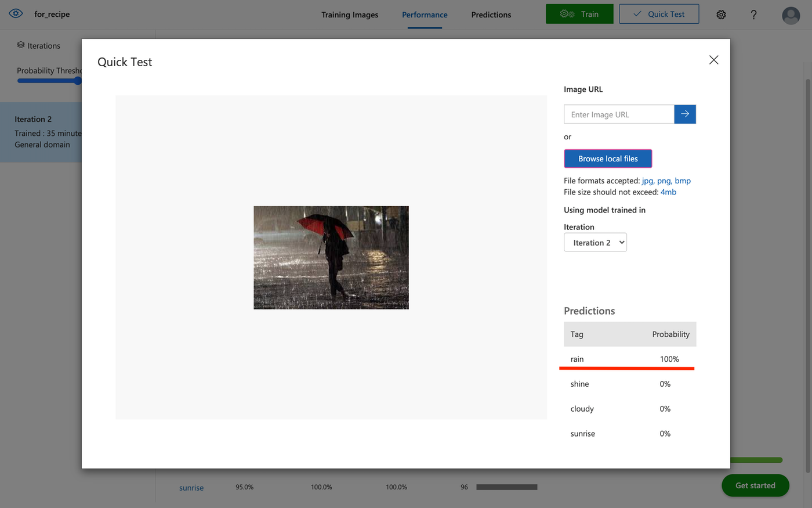The image size is (812, 508).
Task: Click the Quick Test button
Action: coord(659,14)
